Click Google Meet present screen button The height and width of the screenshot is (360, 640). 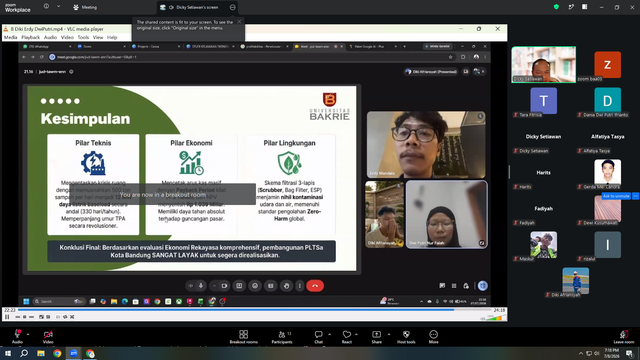click(x=239, y=286)
